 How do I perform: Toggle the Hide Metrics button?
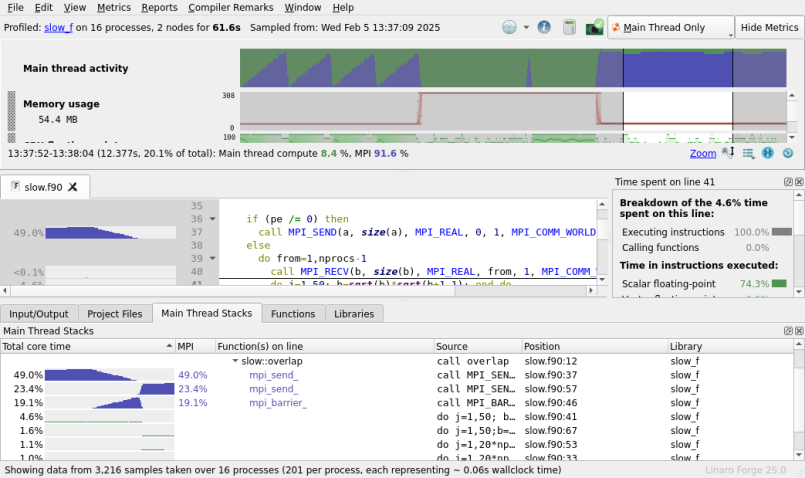click(769, 27)
